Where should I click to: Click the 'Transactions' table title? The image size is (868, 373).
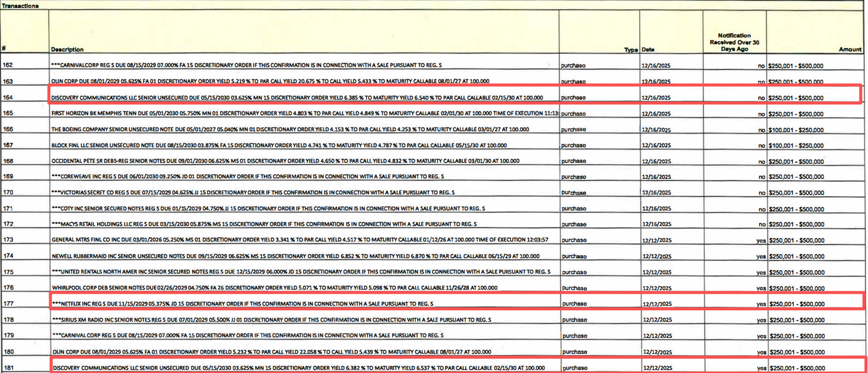tap(20, 6)
